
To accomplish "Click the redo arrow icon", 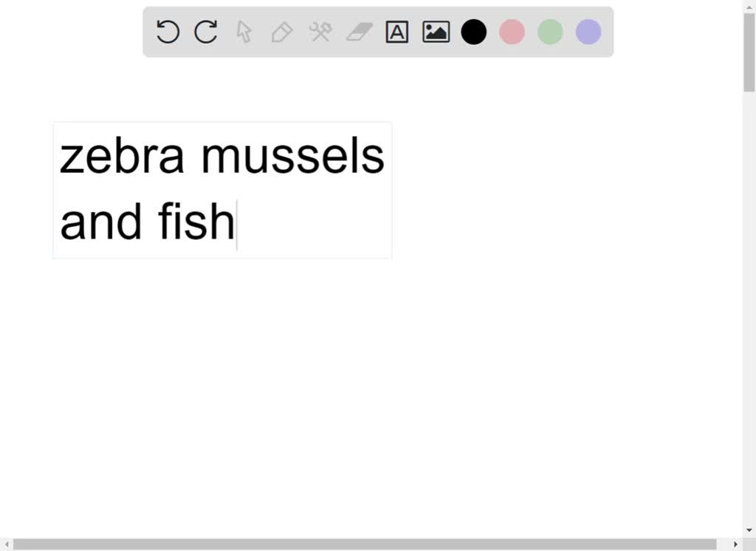I will [206, 32].
